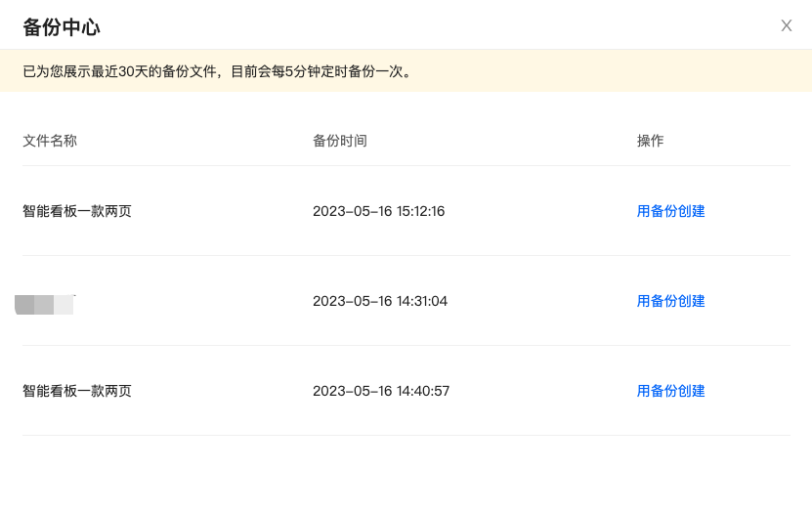Select 智能看板一款两页 file backed up at 15:12:16
Screen dimensions: 812x512
[x=77, y=211]
